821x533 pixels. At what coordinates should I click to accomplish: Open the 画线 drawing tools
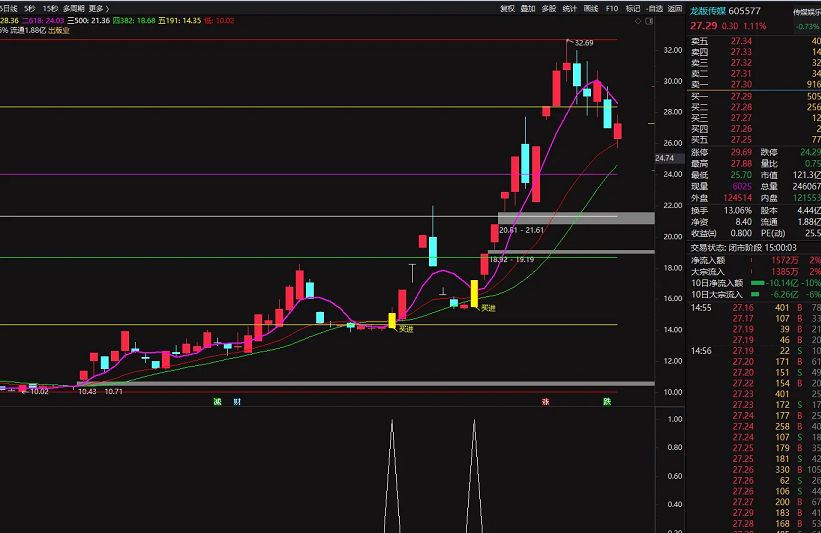click(x=591, y=8)
